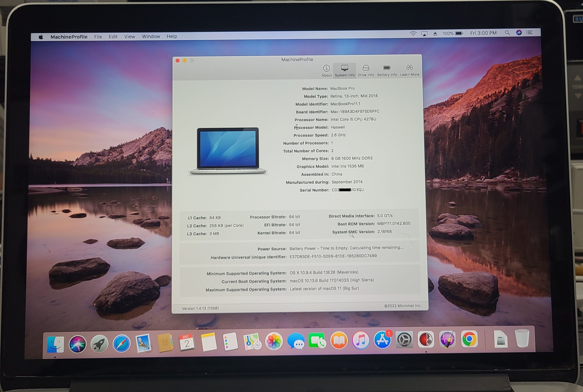This screenshot has height=392, width=583.
Task: Launch Maps from the Dock
Action: [252, 341]
